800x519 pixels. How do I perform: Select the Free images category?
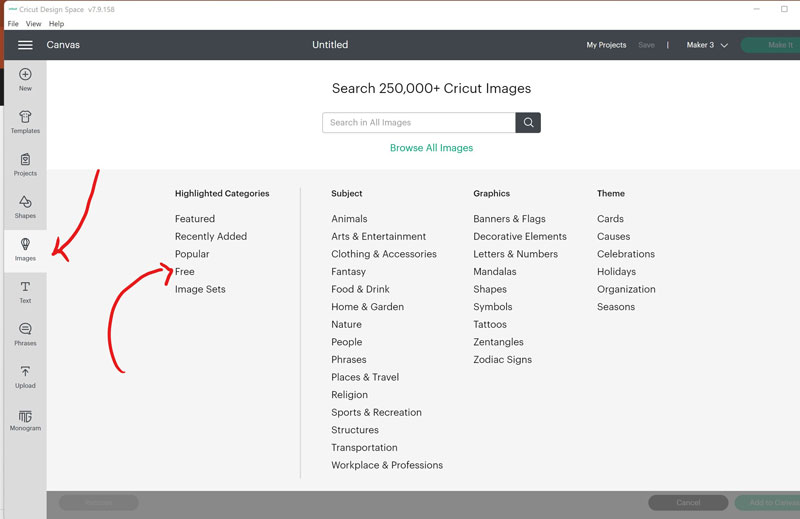point(184,271)
